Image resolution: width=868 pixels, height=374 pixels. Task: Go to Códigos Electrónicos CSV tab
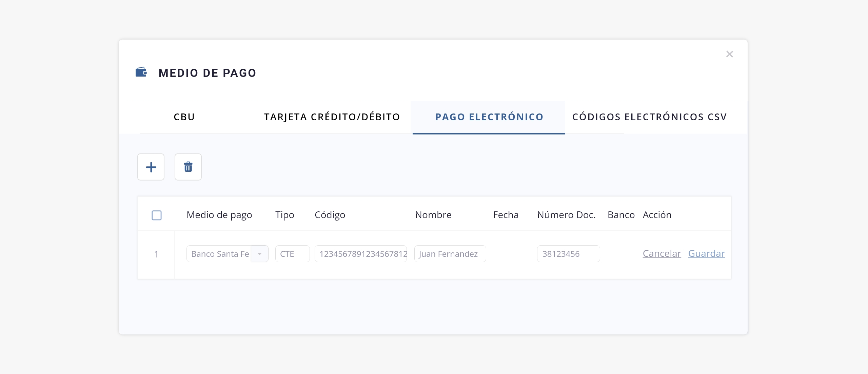pyautogui.click(x=649, y=117)
